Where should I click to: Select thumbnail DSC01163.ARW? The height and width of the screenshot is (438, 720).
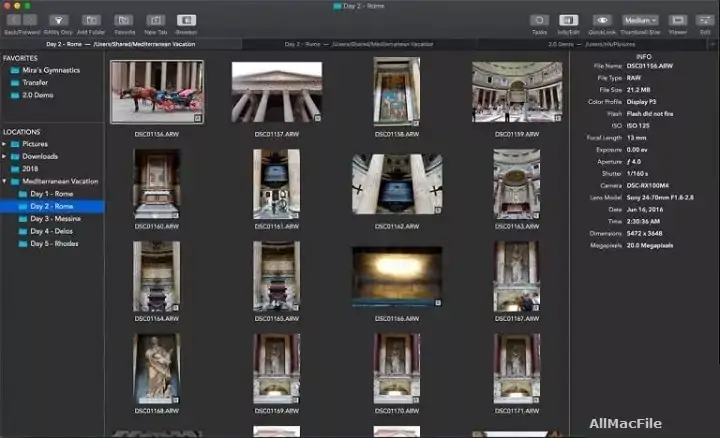click(517, 184)
